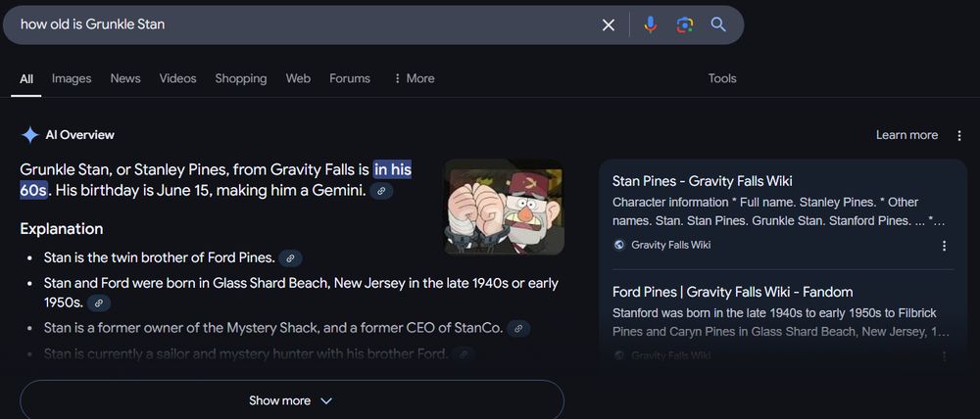
Task: Open 'Ford Pines | Gravity Falls Wiki - Fandom' result
Action: (x=732, y=292)
